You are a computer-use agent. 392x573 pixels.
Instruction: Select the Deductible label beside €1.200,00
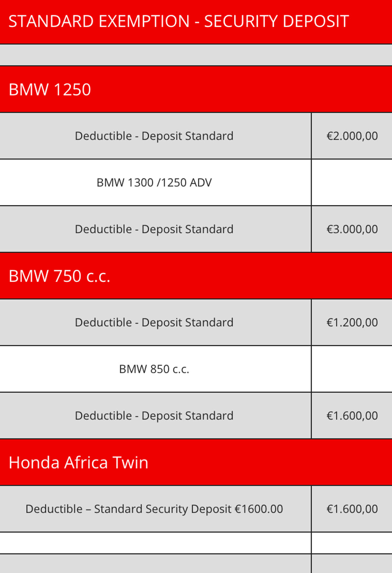154,323
